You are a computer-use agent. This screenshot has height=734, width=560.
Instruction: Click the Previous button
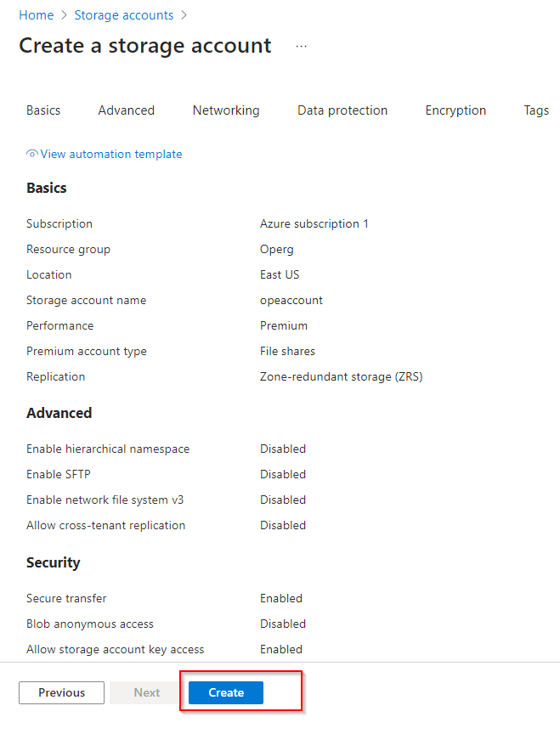pos(61,692)
